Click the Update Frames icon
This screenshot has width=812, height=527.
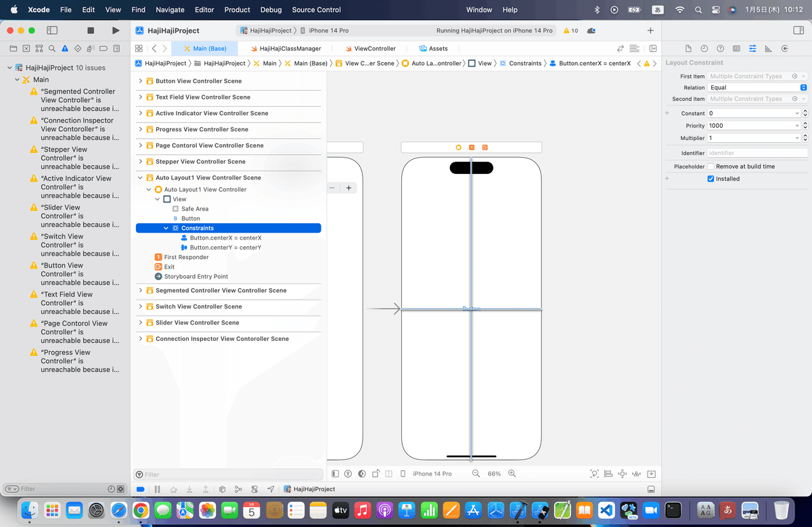pos(594,474)
